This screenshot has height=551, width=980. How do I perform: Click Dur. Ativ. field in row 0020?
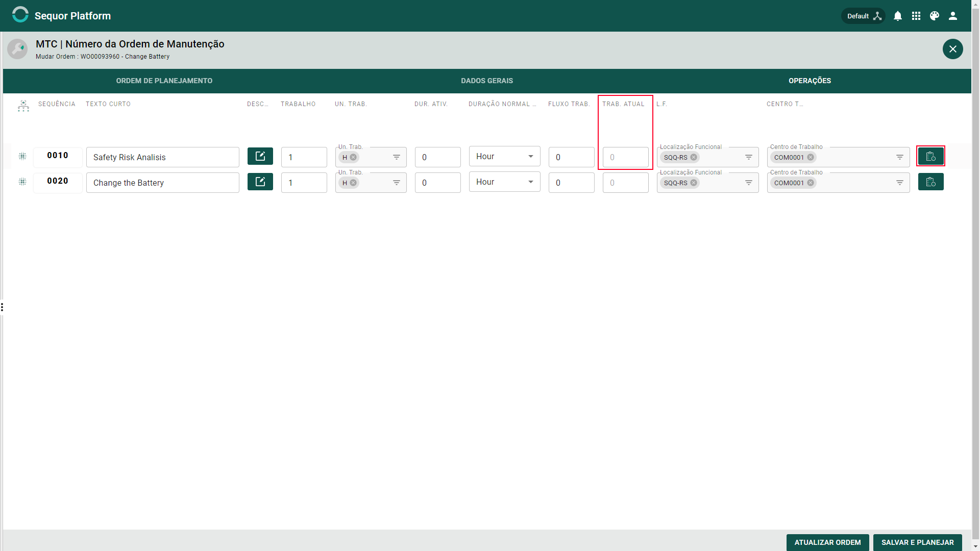coord(438,183)
